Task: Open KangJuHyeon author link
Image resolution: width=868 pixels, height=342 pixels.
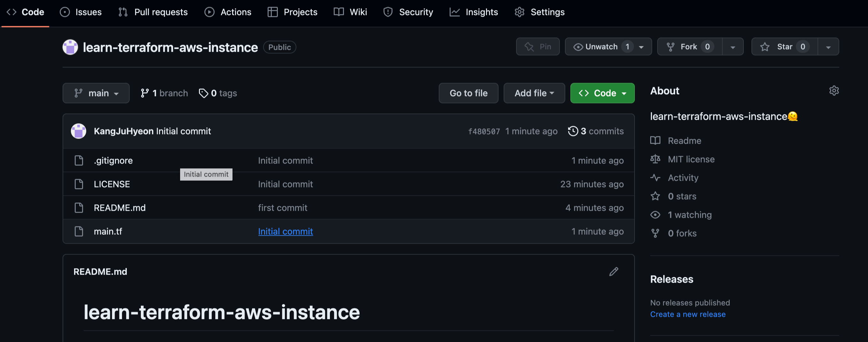Action: point(124,131)
